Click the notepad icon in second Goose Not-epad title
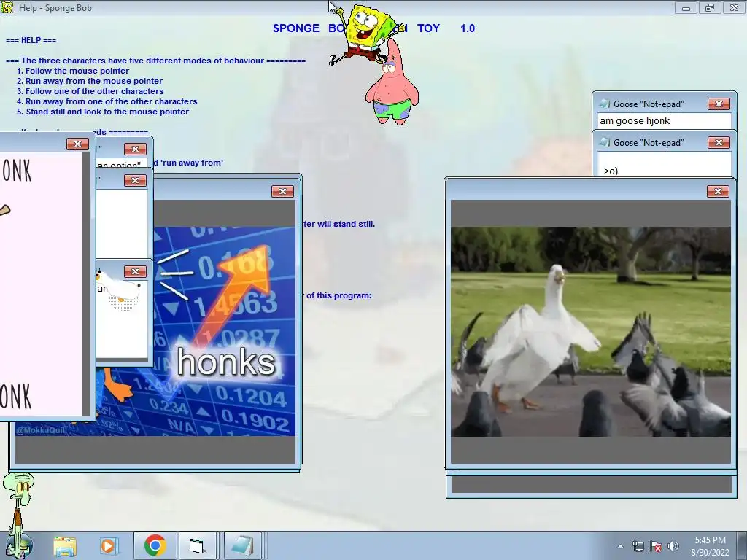 605,142
